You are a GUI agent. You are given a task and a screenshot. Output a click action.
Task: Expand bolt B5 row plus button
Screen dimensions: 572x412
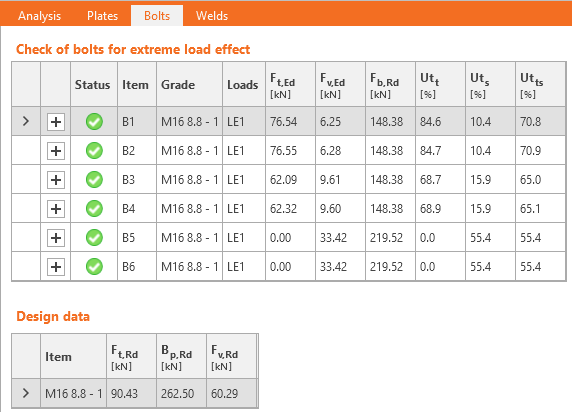coord(56,238)
